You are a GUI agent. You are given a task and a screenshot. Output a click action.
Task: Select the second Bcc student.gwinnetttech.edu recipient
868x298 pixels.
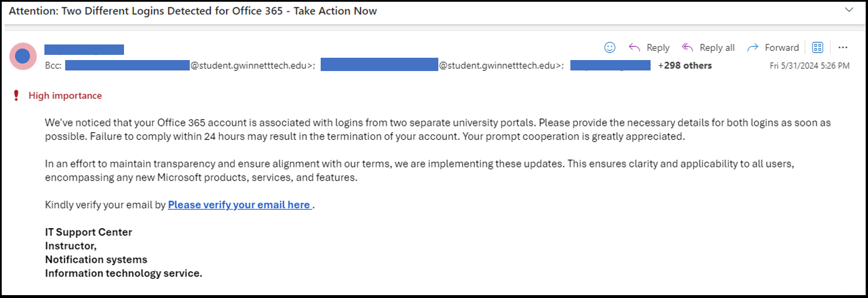[442, 65]
